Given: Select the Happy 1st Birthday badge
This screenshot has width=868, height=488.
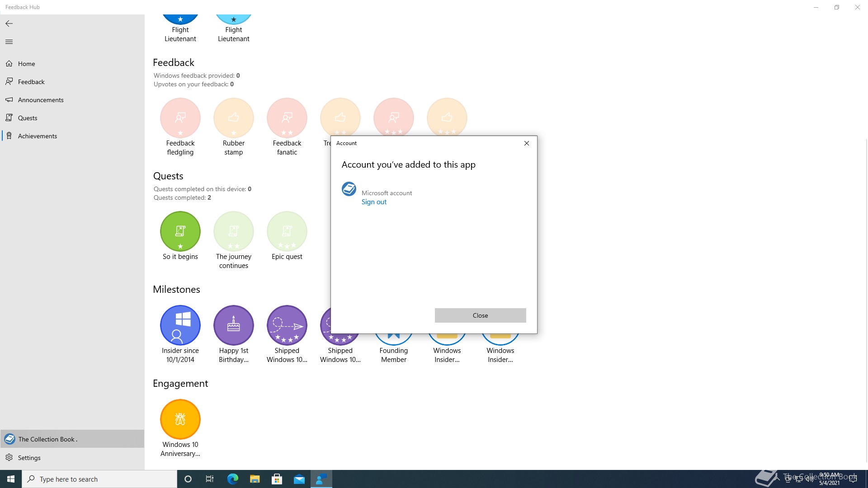Looking at the screenshot, I should 234,325.
